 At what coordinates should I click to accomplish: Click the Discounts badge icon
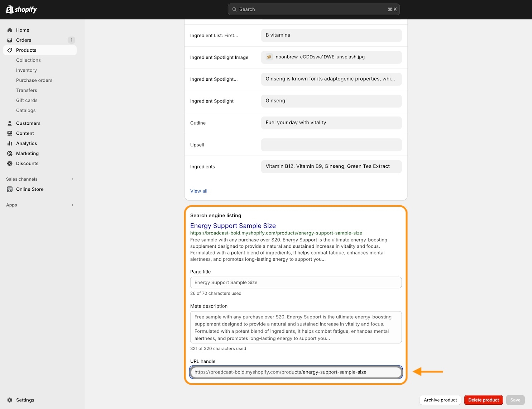[10, 163]
